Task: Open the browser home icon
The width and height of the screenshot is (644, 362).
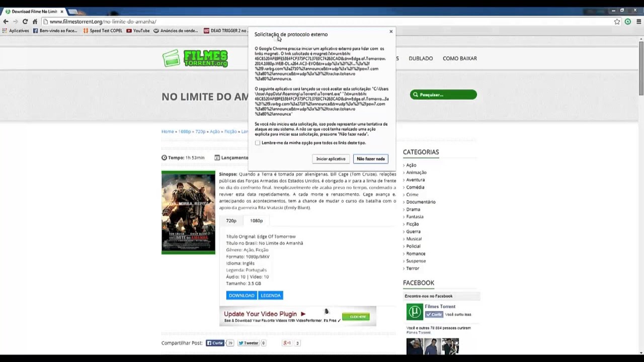Action: tap(35, 22)
